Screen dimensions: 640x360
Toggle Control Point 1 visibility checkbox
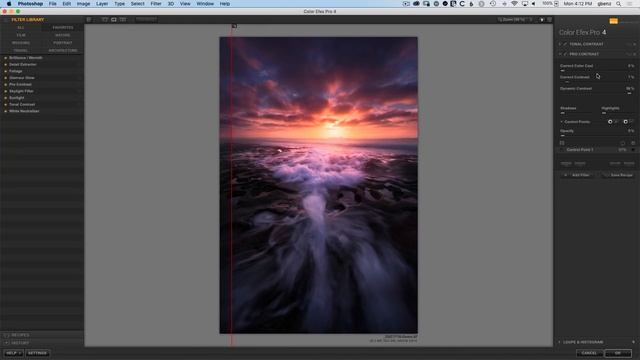(x=563, y=150)
